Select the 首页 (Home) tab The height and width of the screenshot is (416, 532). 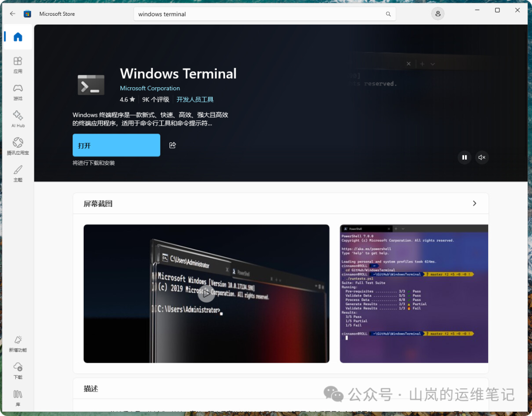[18, 36]
